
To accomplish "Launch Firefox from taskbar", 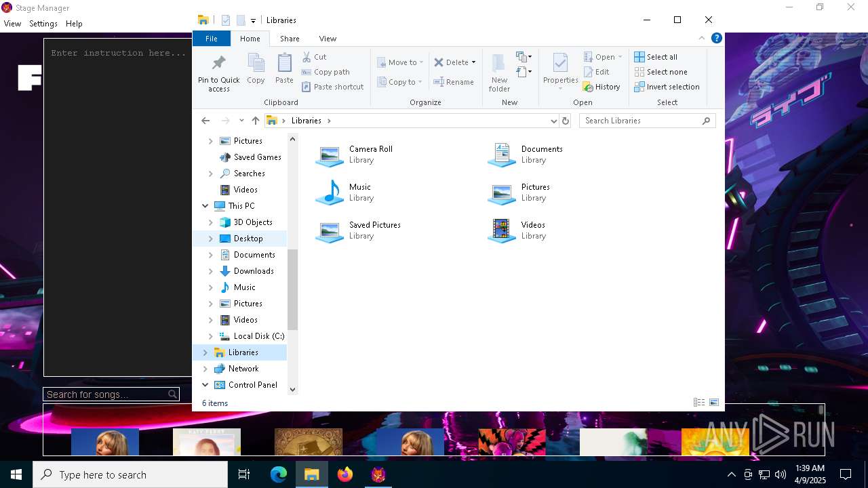I will coord(345,474).
